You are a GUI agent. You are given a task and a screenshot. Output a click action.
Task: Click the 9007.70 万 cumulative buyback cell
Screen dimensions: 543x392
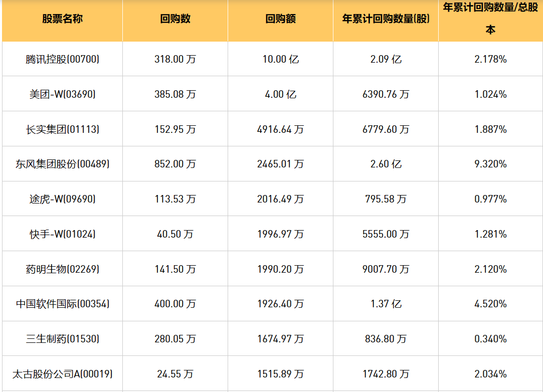(x=386, y=269)
